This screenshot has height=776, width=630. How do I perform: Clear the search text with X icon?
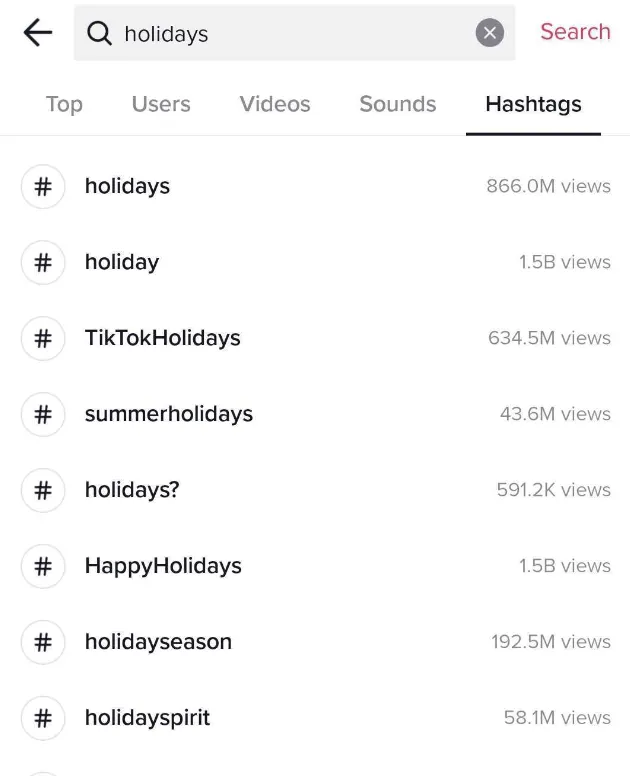pos(489,33)
